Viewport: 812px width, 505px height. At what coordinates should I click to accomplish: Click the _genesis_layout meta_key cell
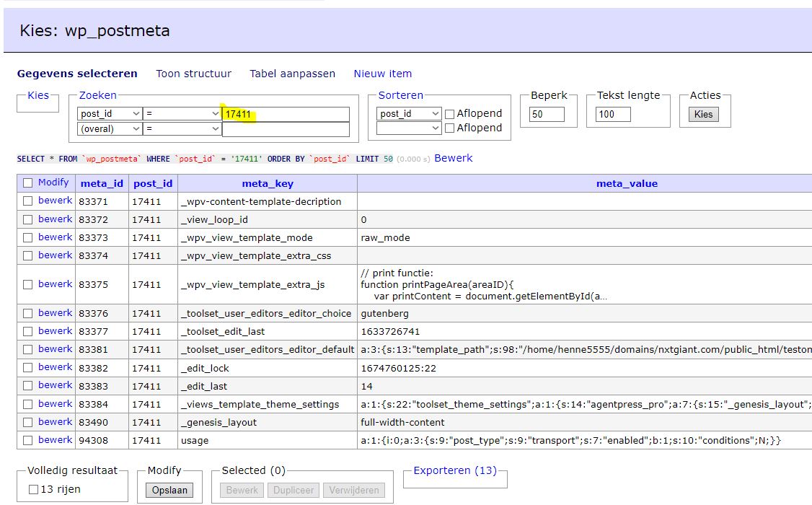pyautogui.click(x=268, y=422)
